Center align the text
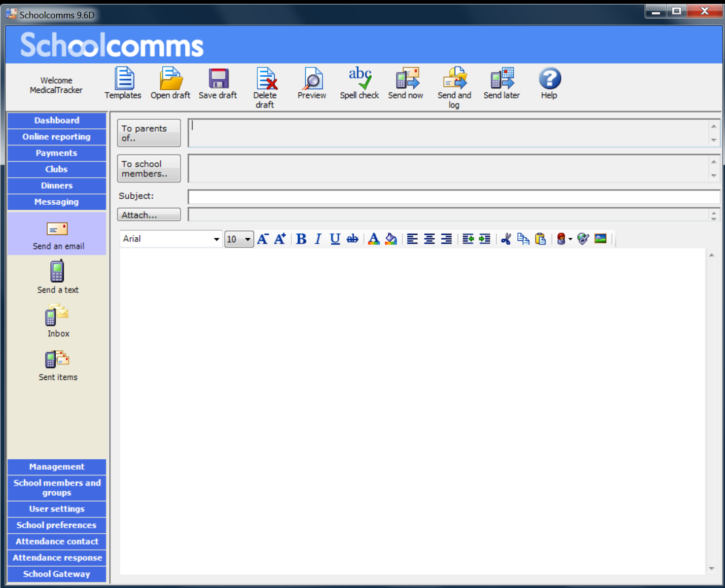Image resolution: width=725 pixels, height=588 pixels. tap(430, 239)
